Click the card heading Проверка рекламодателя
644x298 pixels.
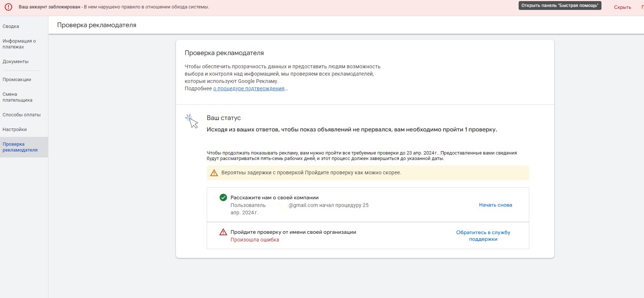click(224, 53)
